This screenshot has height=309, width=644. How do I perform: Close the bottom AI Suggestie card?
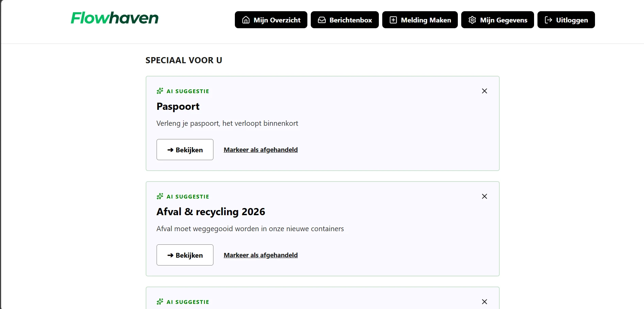484,302
